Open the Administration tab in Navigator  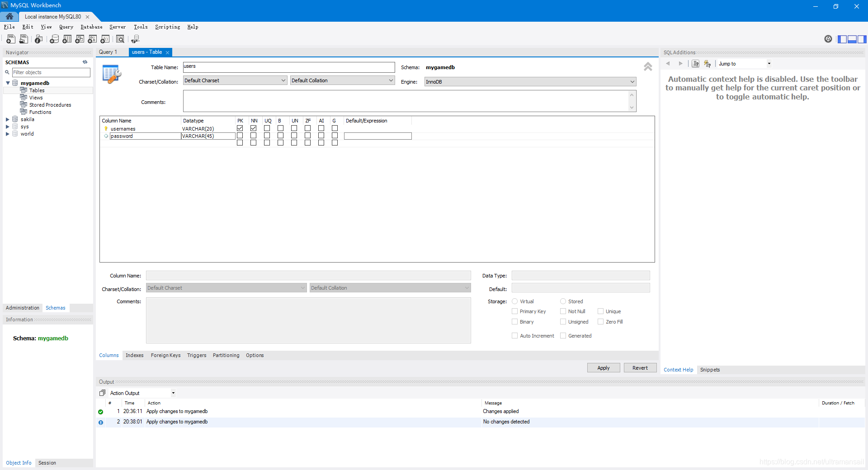23,308
